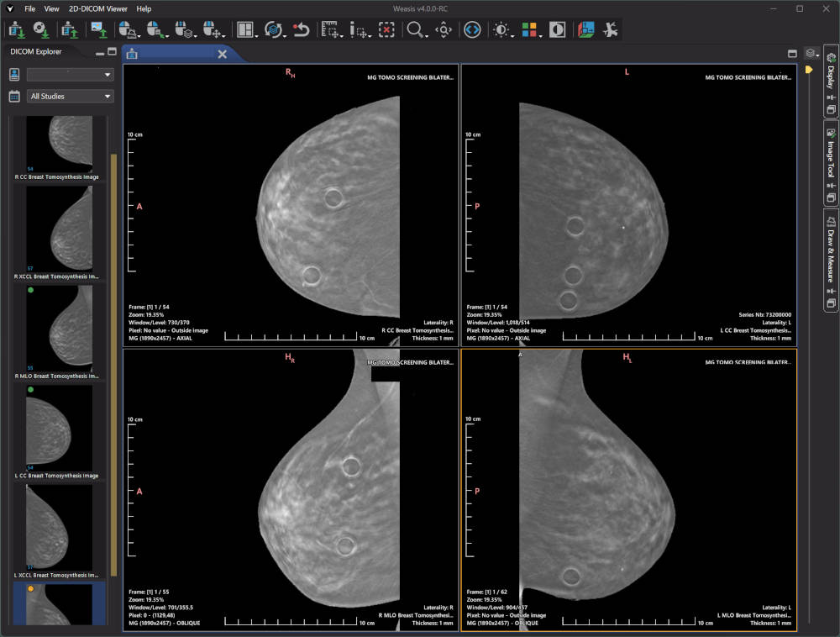Viewport: 840px width, 637px height.
Task: Click the Display panel float window icon
Action: tap(831, 110)
